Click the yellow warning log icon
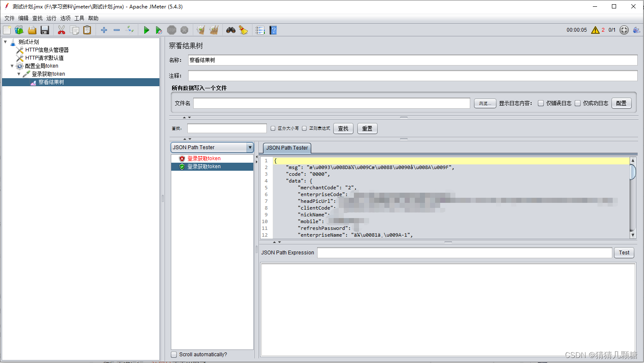 click(x=595, y=30)
